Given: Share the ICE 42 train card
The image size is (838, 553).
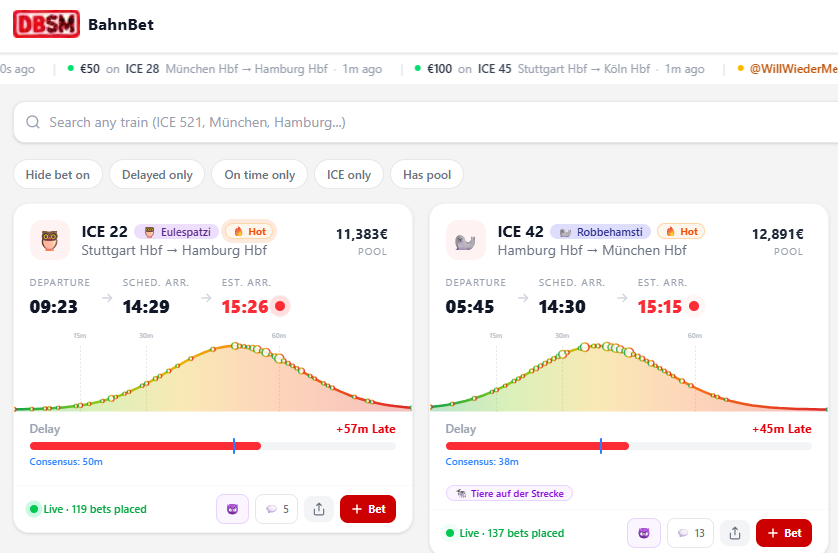Looking at the screenshot, I should pyautogui.click(x=734, y=533).
